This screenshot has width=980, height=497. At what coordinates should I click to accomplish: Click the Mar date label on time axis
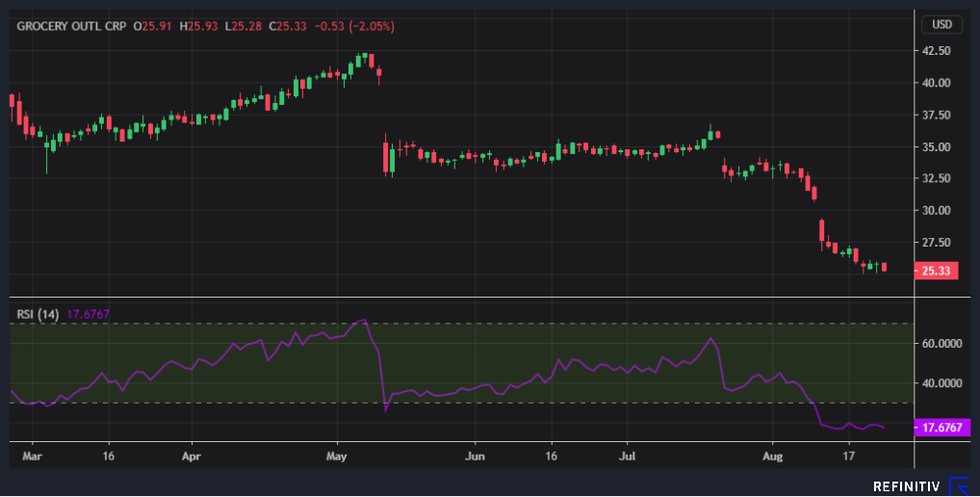point(32,456)
